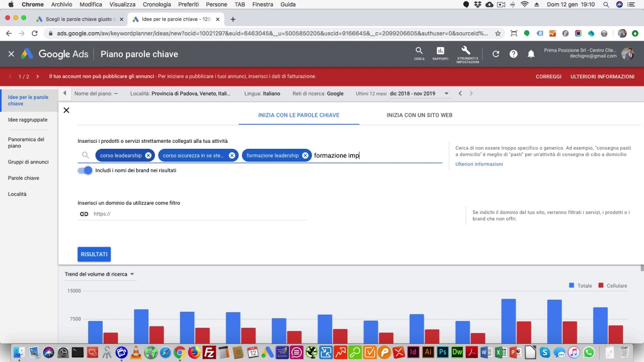
Task: Open Strumenti e Impostazioni wrench menu
Action: (467, 53)
